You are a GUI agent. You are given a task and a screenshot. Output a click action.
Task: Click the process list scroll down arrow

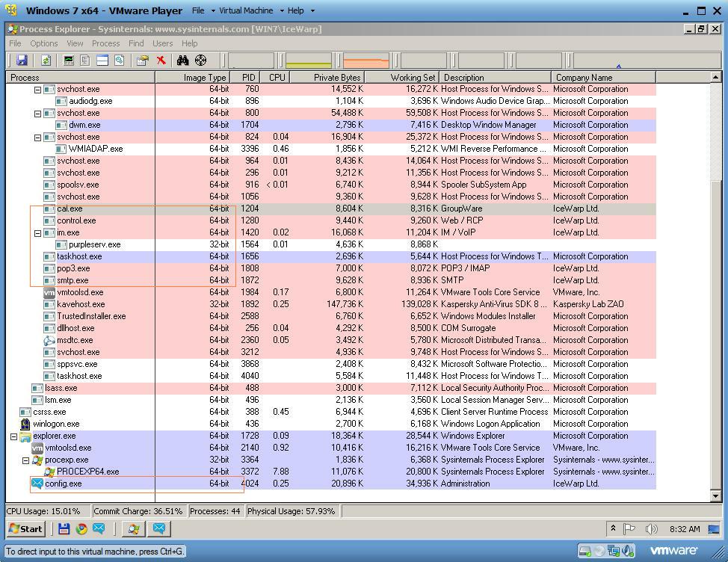[x=715, y=496]
